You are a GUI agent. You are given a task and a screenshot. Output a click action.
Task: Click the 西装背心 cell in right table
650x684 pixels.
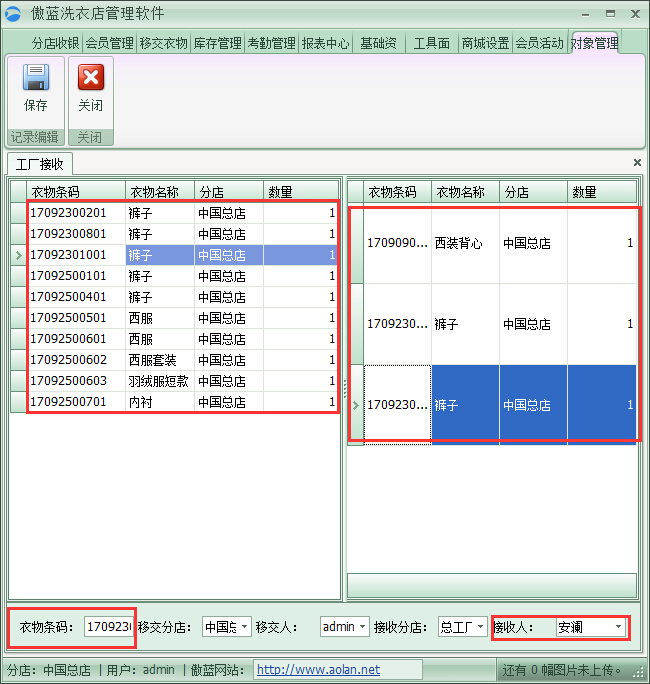pyautogui.click(x=465, y=243)
